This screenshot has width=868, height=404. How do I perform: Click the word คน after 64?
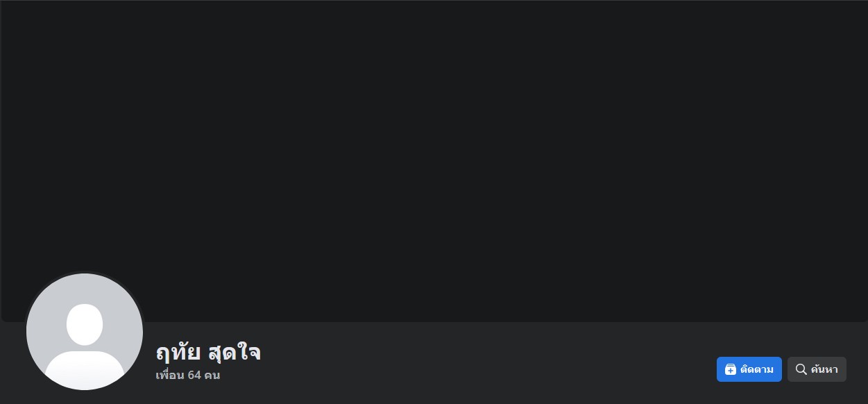[x=212, y=376]
